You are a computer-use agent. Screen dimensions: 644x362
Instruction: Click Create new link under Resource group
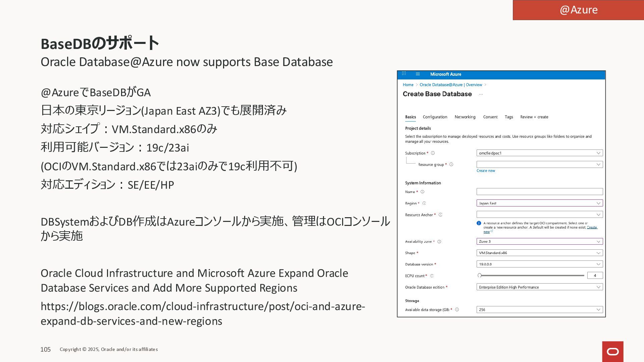point(485,171)
